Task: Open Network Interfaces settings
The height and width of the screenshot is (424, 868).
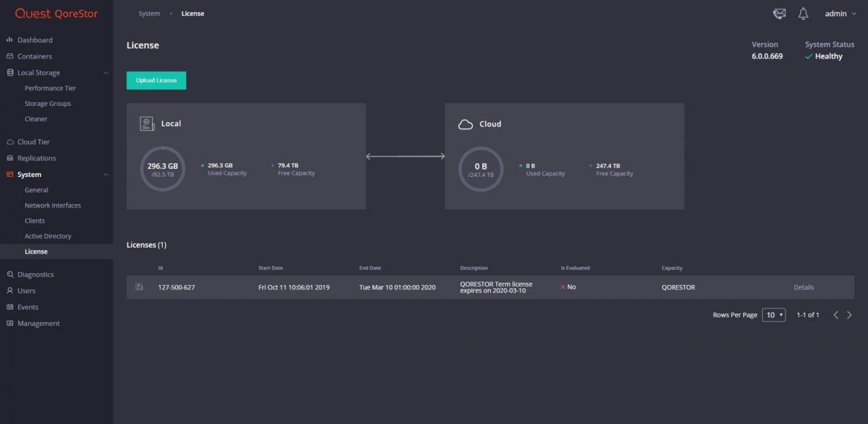Action: tap(53, 205)
